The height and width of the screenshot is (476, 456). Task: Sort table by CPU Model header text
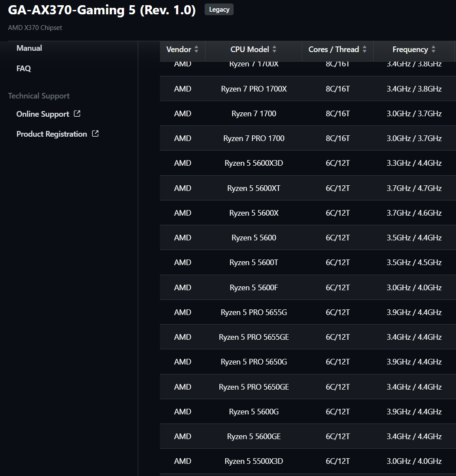click(x=250, y=49)
